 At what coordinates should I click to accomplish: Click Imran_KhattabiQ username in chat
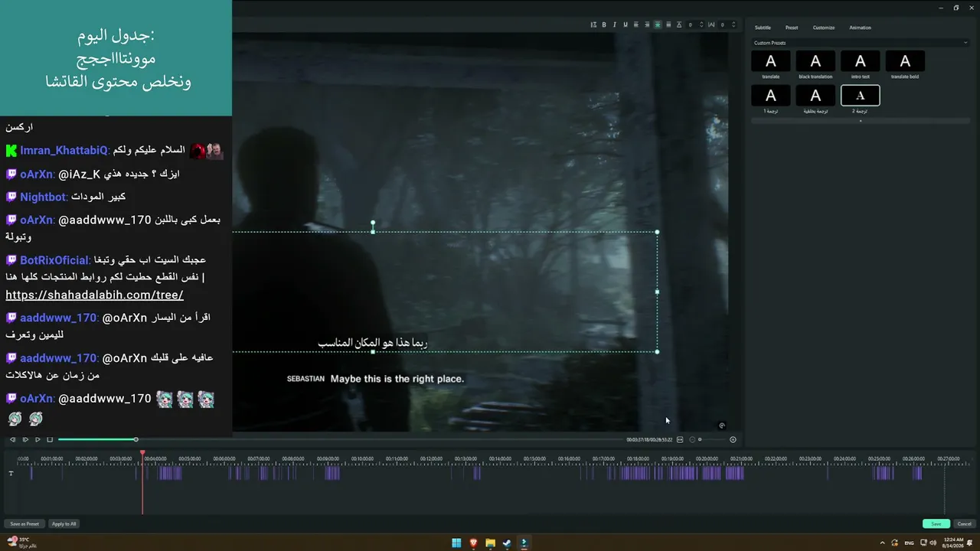click(64, 151)
